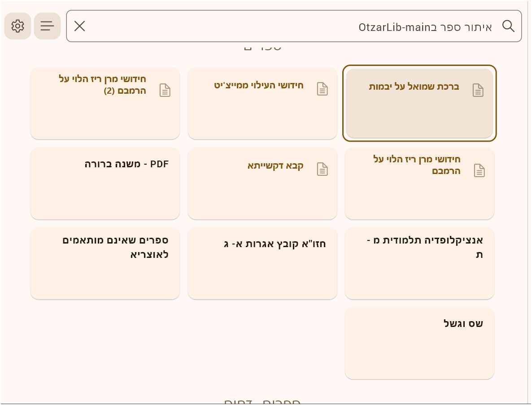Open the אנציקלופדיה תלמודית מ - ת folder
The width and height of the screenshot is (532, 405).
tap(419, 263)
